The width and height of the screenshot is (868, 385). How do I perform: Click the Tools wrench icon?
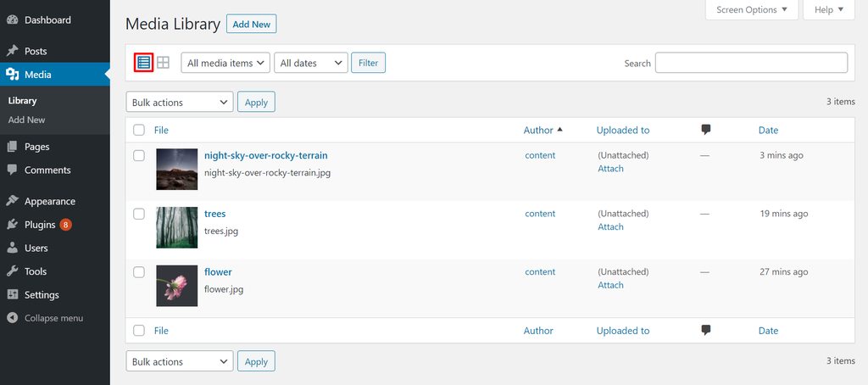[13, 271]
